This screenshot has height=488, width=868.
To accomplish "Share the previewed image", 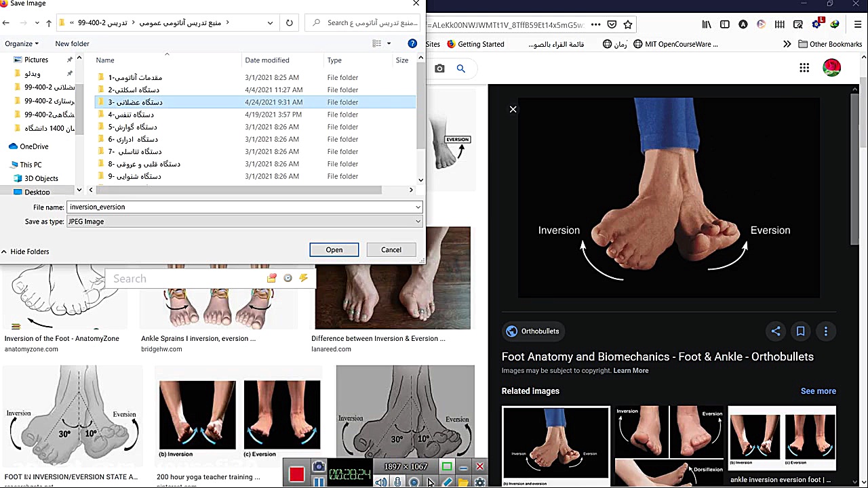I will point(776,331).
